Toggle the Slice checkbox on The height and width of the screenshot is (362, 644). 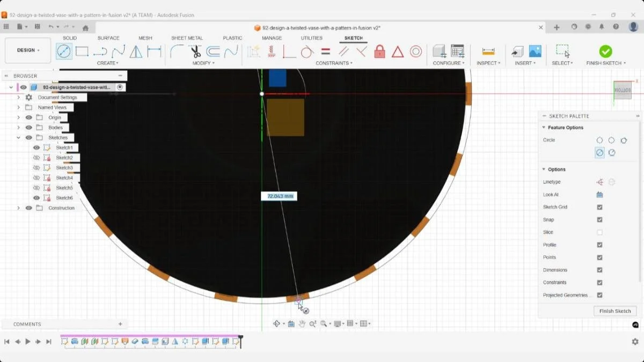[x=599, y=232]
